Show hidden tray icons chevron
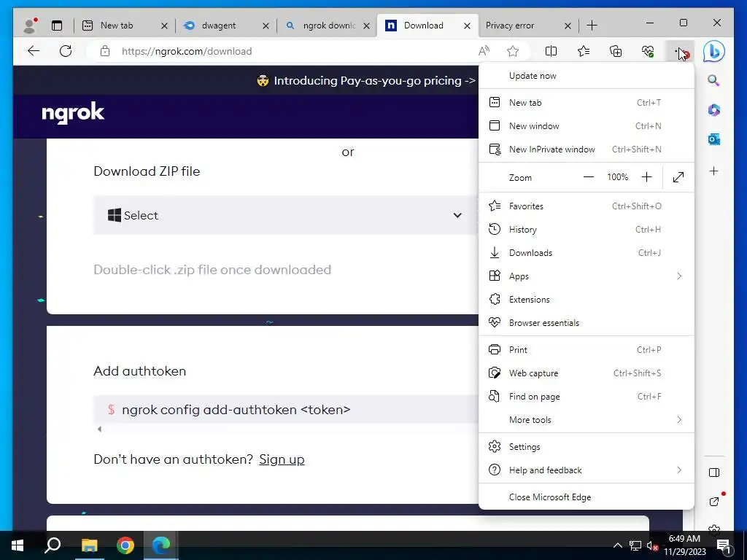747x560 pixels. (617, 545)
